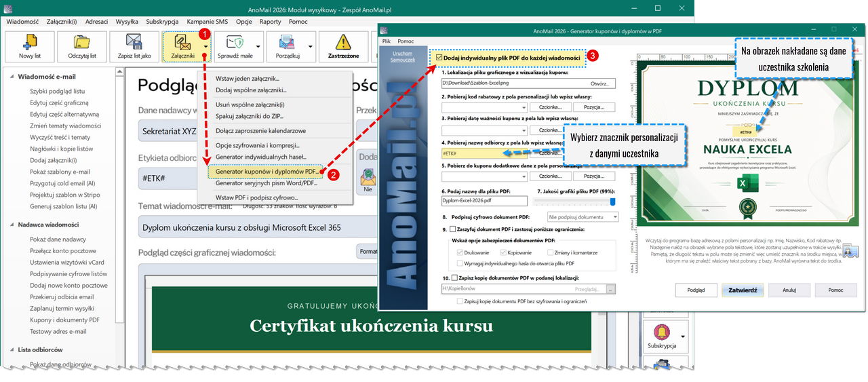
Task: Collapse the Wiadomość e-mail tree section
Action: [12, 77]
